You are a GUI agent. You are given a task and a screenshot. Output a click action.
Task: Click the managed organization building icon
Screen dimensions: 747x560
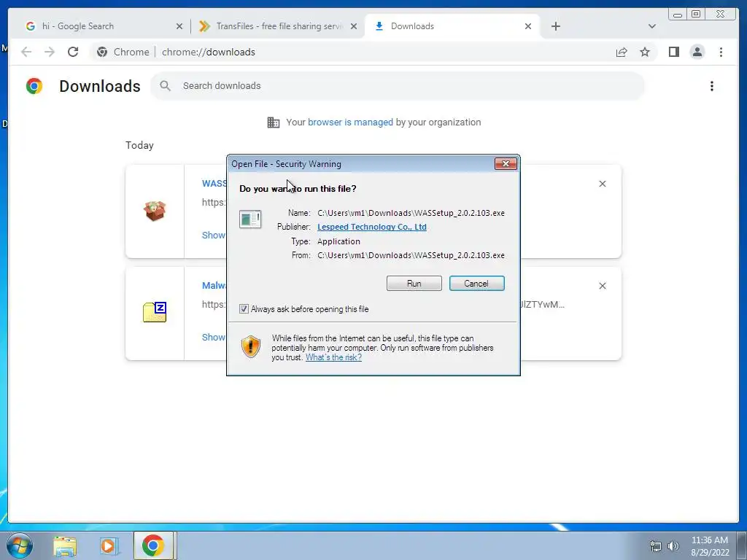(x=274, y=122)
